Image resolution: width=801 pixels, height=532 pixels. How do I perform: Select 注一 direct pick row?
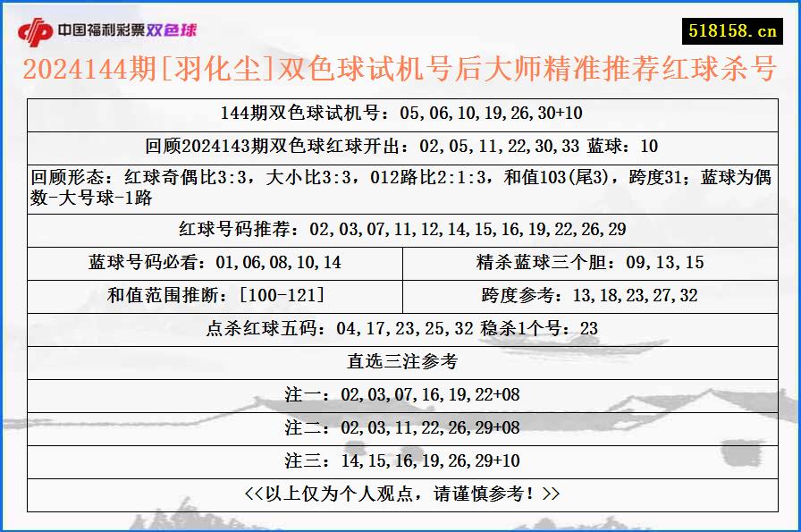click(x=400, y=393)
